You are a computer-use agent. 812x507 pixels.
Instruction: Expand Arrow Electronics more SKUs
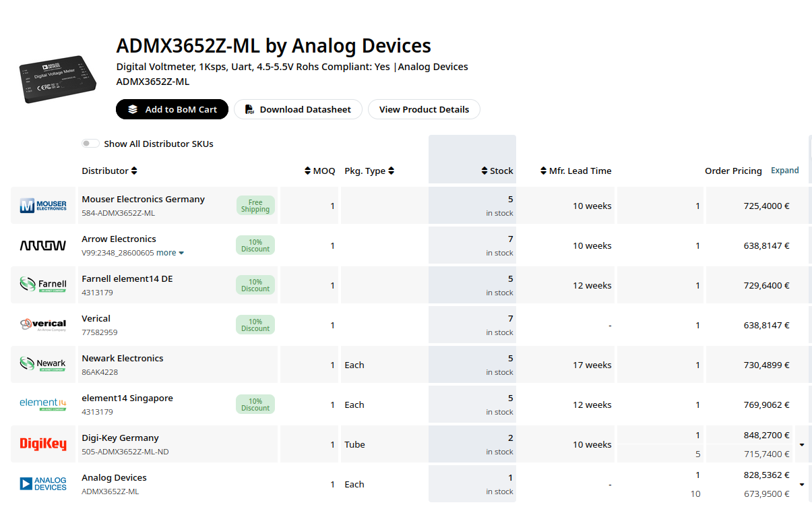tap(170, 253)
